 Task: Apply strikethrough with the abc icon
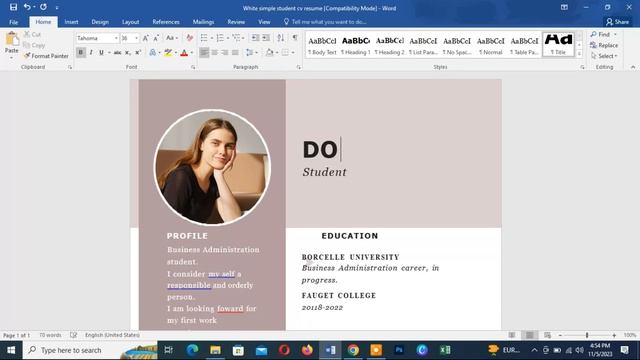(117, 53)
